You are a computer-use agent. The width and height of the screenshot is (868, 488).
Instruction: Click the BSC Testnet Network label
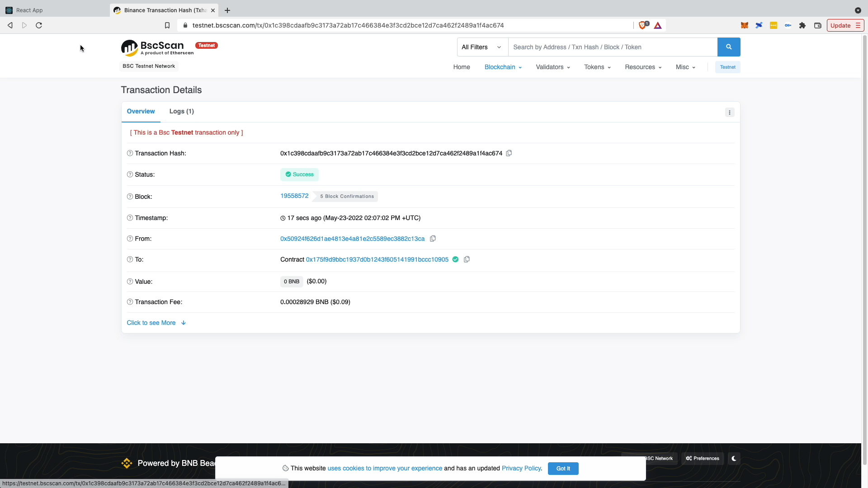tap(149, 66)
